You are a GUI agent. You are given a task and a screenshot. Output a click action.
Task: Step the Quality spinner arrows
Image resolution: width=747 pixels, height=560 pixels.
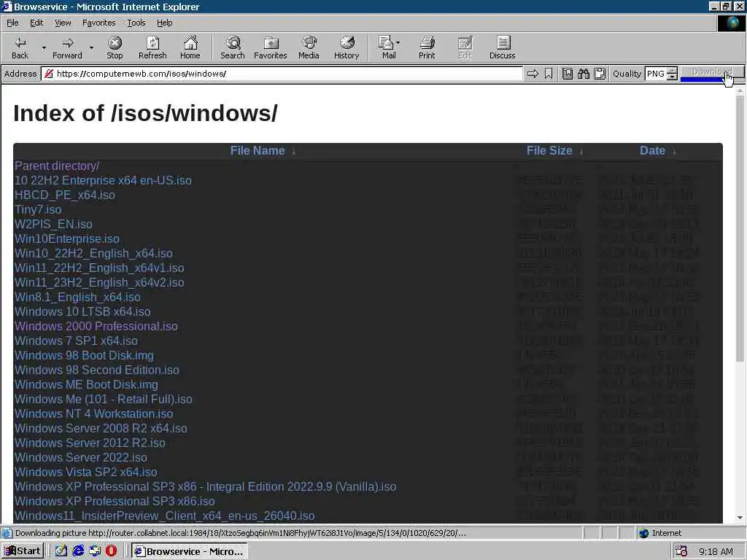point(672,74)
